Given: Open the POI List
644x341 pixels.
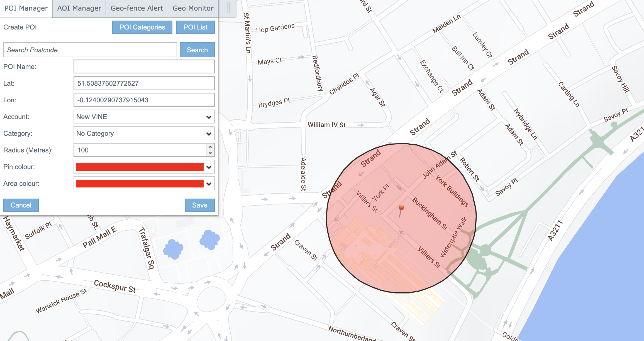Looking at the screenshot, I should coord(195,27).
